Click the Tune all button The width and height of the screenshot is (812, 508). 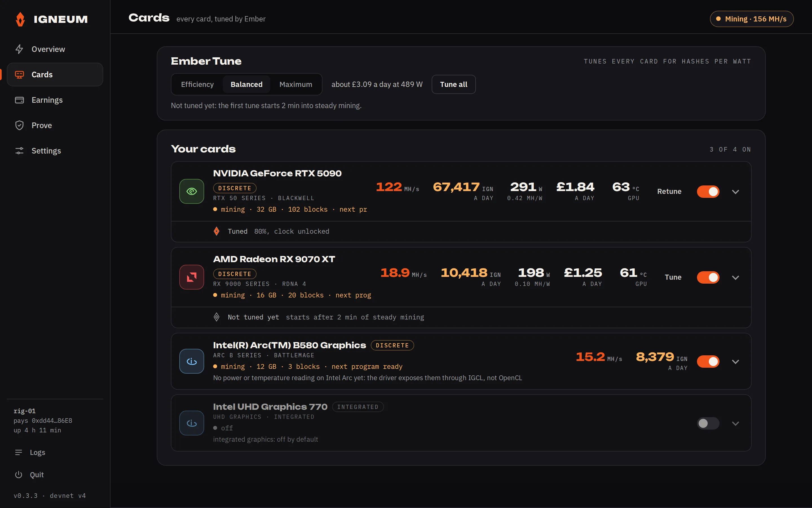click(454, 84)
